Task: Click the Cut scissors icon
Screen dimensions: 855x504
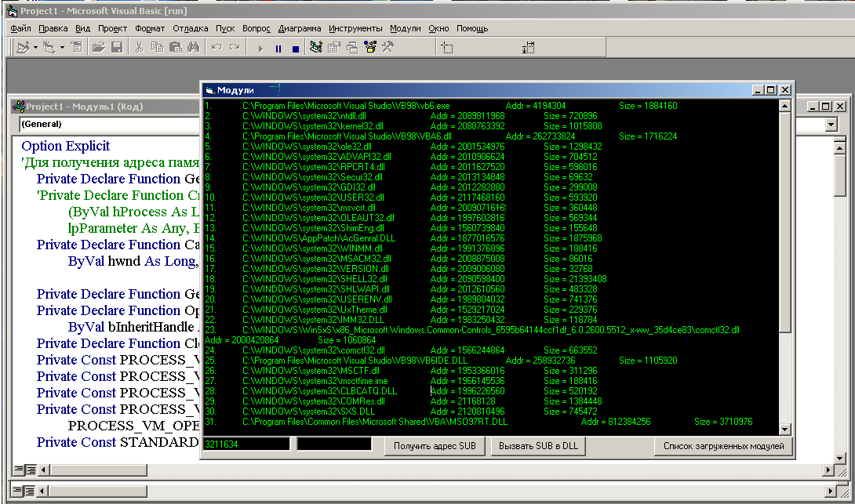Action: 139,47
